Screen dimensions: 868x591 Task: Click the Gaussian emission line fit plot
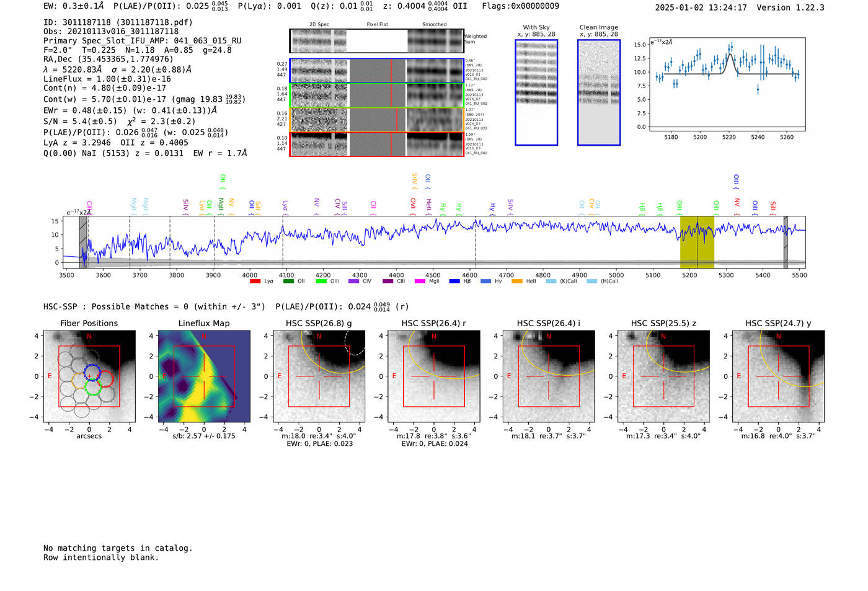(x=727, y=84)
